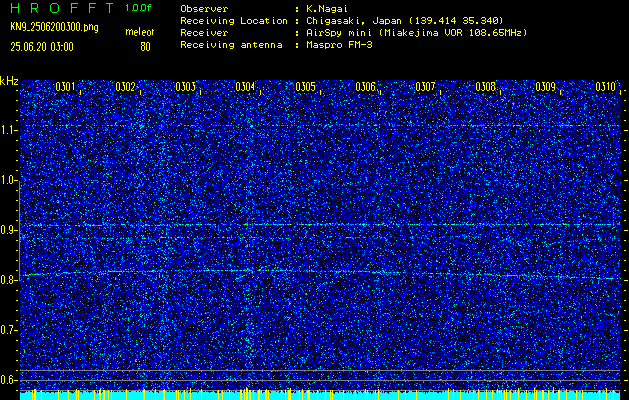Click the 0.8 frequency axis label
The width and height of the screenshot is (629, 400).
point(8,280)
